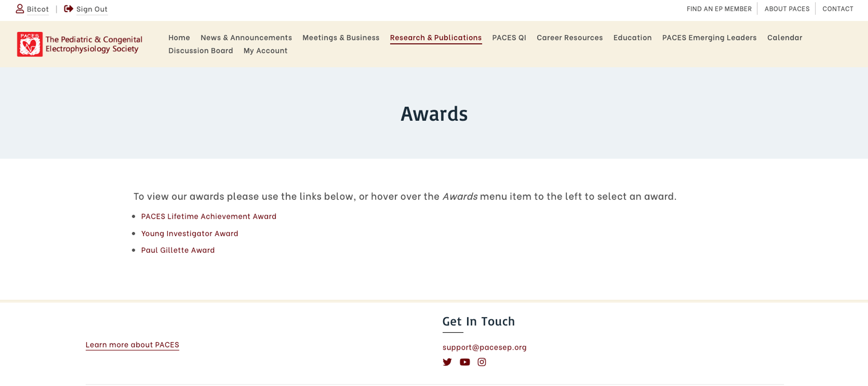
Task: Open the Calendar page
Action: [784, 38]
